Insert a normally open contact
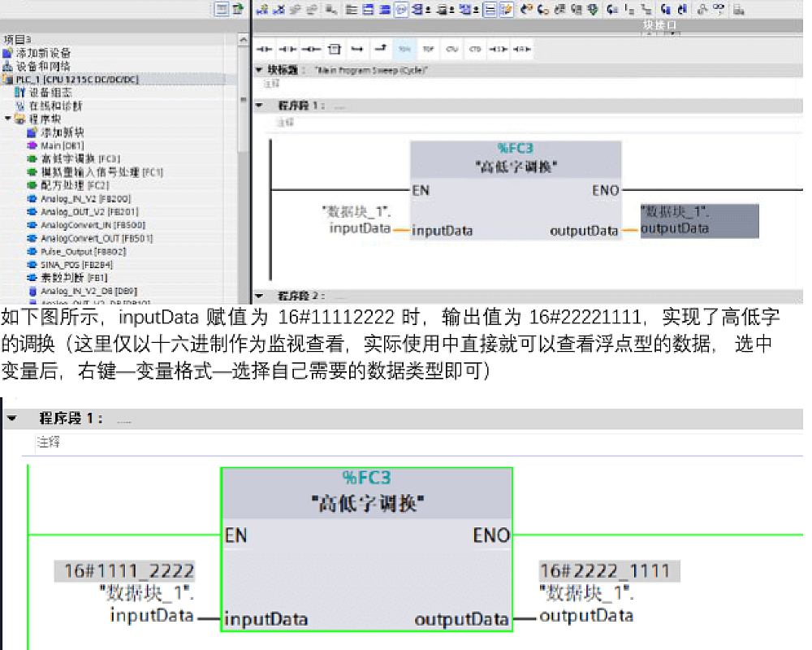The image size is (812, 650). point(265,50)
